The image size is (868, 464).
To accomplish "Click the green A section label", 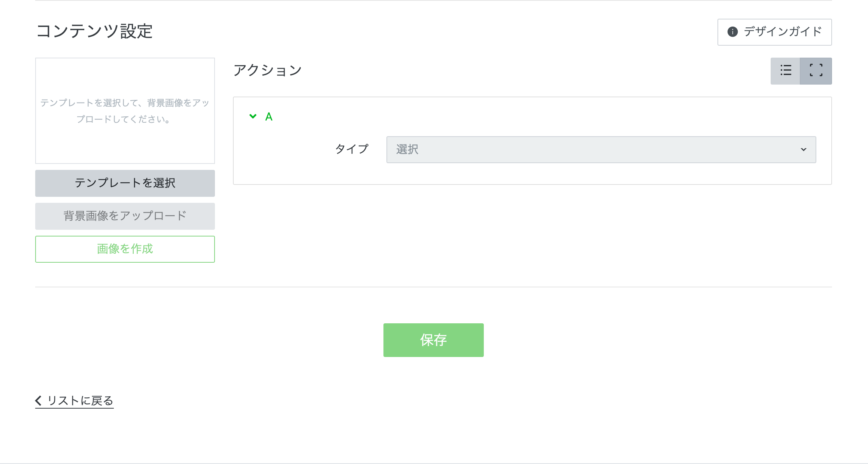I will coord(269,117).
